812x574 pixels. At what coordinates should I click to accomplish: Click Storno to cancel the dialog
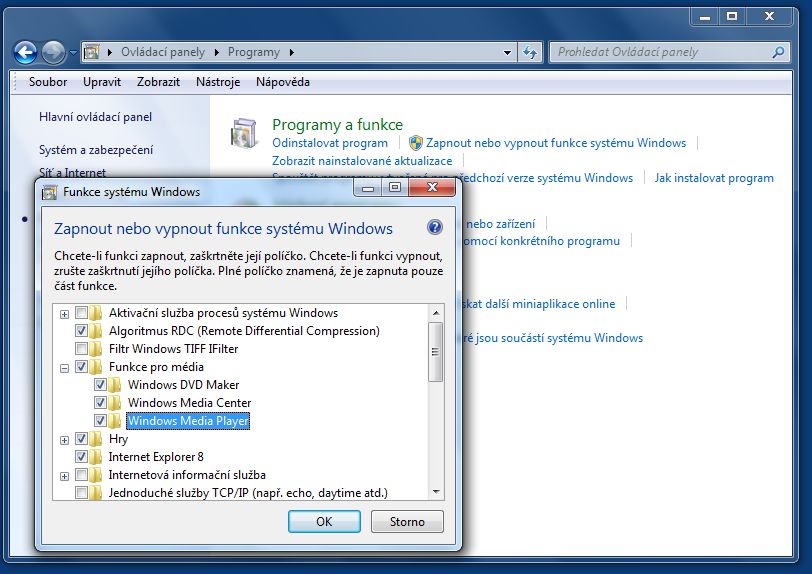click(x=407, y=521)
